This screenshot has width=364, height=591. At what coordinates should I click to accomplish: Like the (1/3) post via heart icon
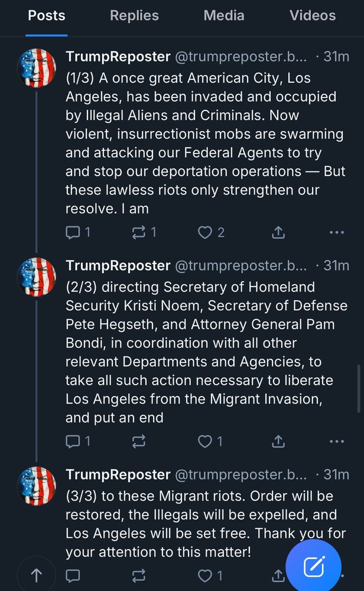pos(205,232)
